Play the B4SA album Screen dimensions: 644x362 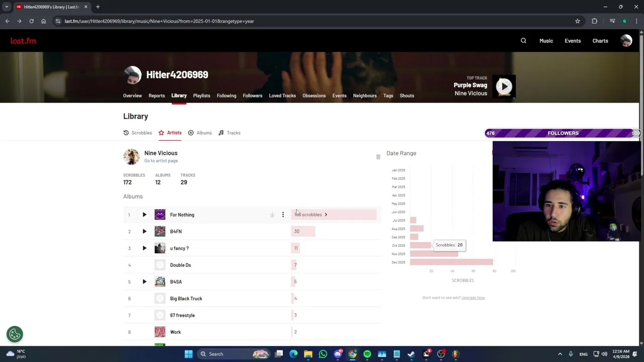[x=144, y=282]
